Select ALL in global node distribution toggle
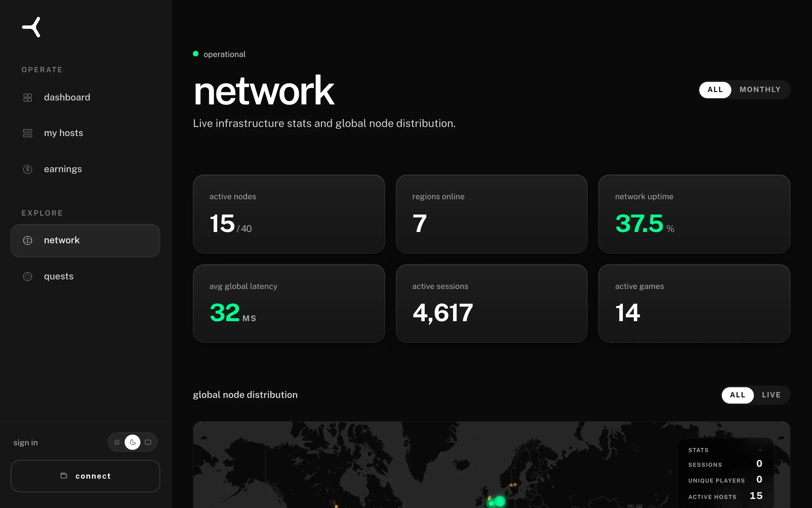 coord(738,395)
